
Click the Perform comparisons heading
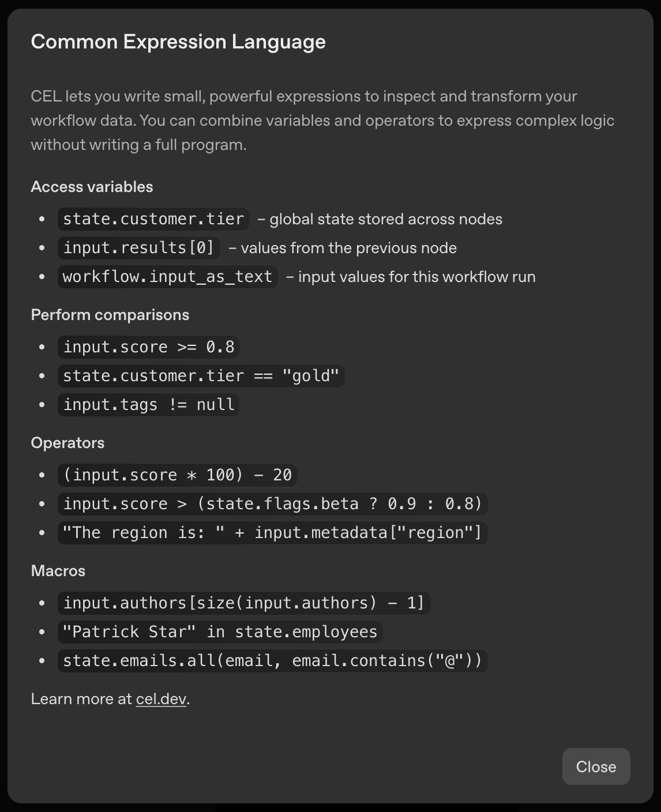(x=110, y=315)
